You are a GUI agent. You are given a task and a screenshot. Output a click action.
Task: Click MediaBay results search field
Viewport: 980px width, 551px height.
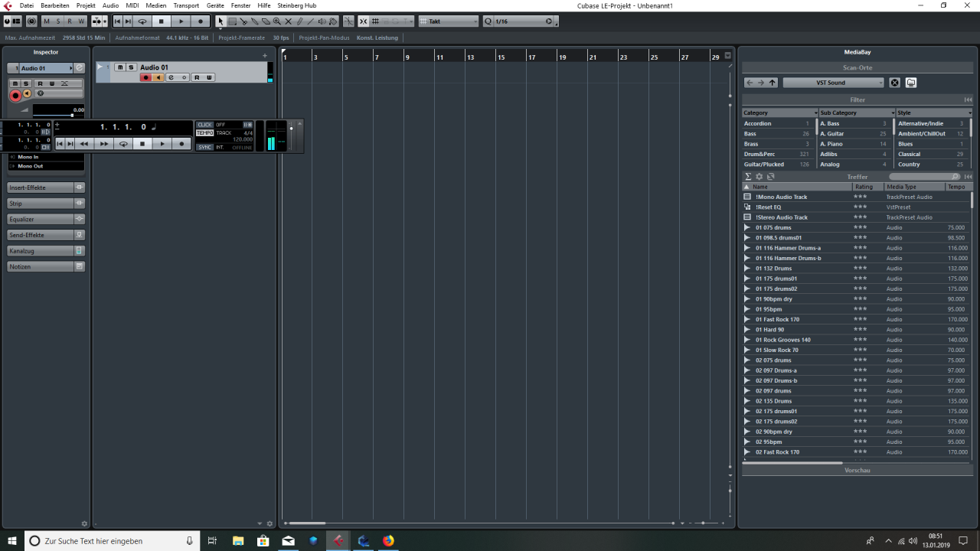tap(925, 177)
